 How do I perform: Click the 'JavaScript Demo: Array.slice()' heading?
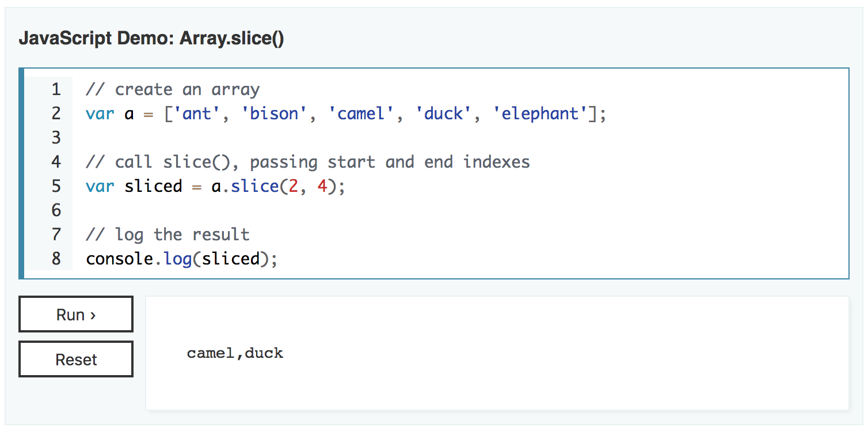click(151, 39)
